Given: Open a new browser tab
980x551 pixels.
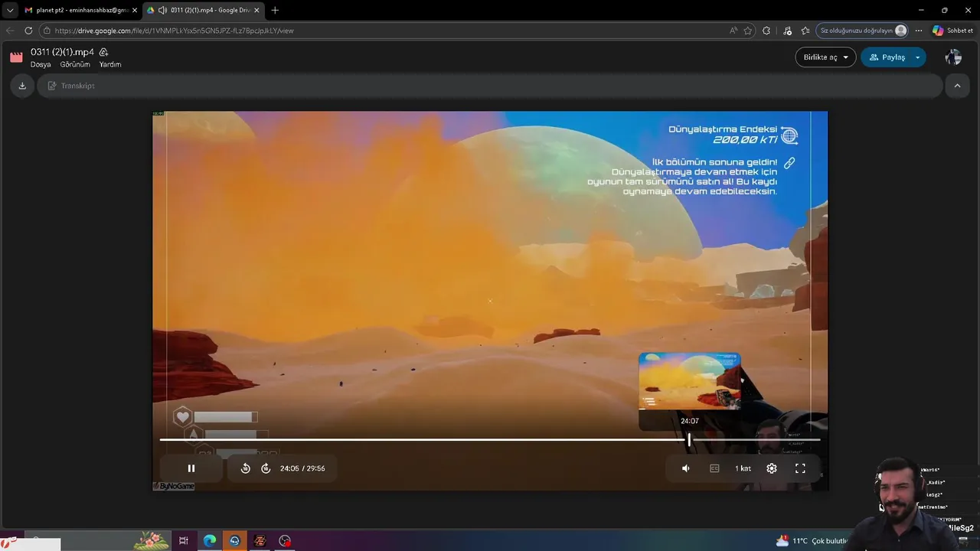Looking at the screenshot, I should pyautogui.click(x=275, y=10).
